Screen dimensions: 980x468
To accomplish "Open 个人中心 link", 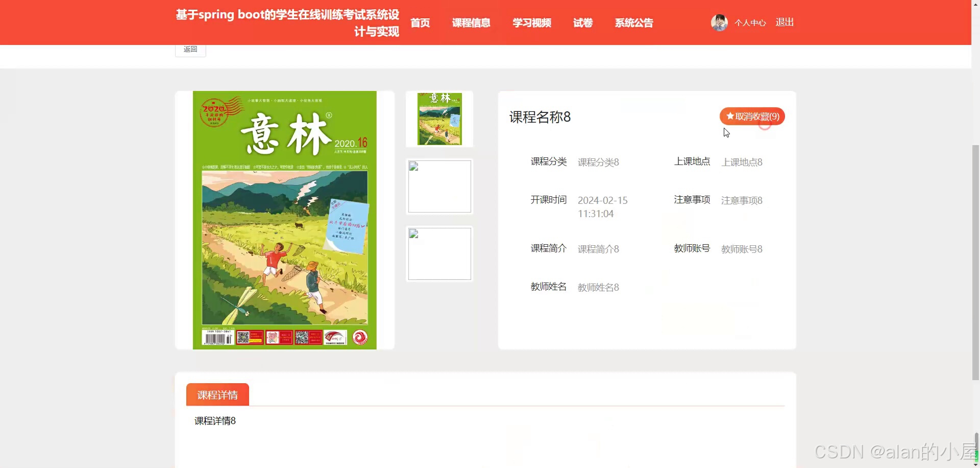I will tap(750, 23).
